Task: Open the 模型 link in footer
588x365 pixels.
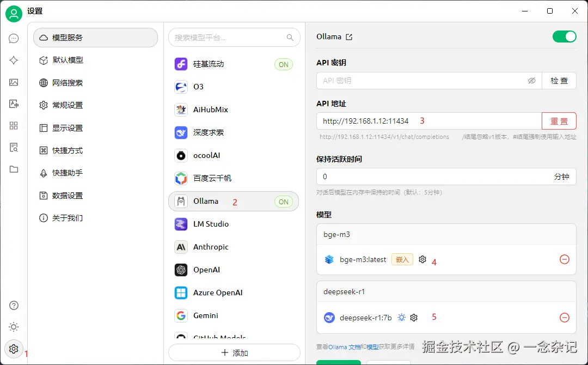Action: [x=372, y=347]
